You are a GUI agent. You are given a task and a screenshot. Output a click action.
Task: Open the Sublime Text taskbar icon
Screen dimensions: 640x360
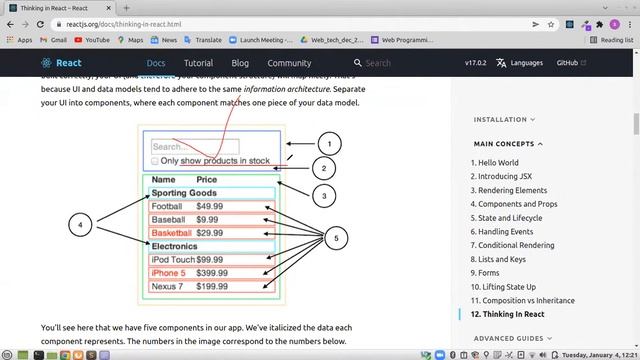pyautogui.click(x=91, y=355)
